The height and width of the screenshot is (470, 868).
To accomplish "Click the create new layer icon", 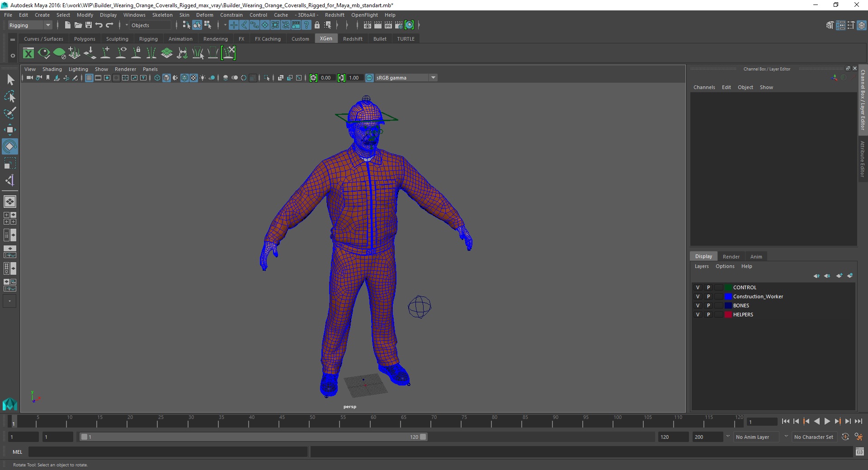I will [x=840, y=276].
